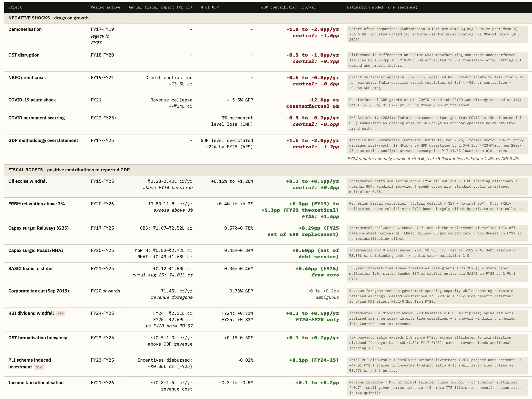Click the Period active column header
The height and width of the screenshot is (399, 532).
(105, 7)
